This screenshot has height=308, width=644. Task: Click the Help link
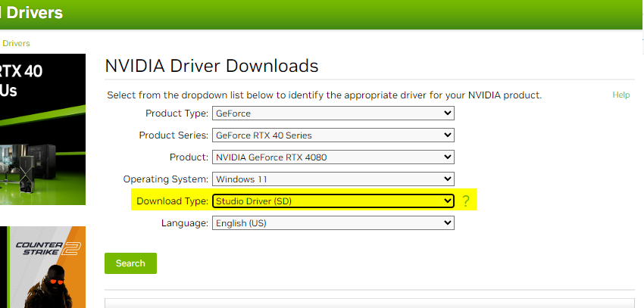621,95
